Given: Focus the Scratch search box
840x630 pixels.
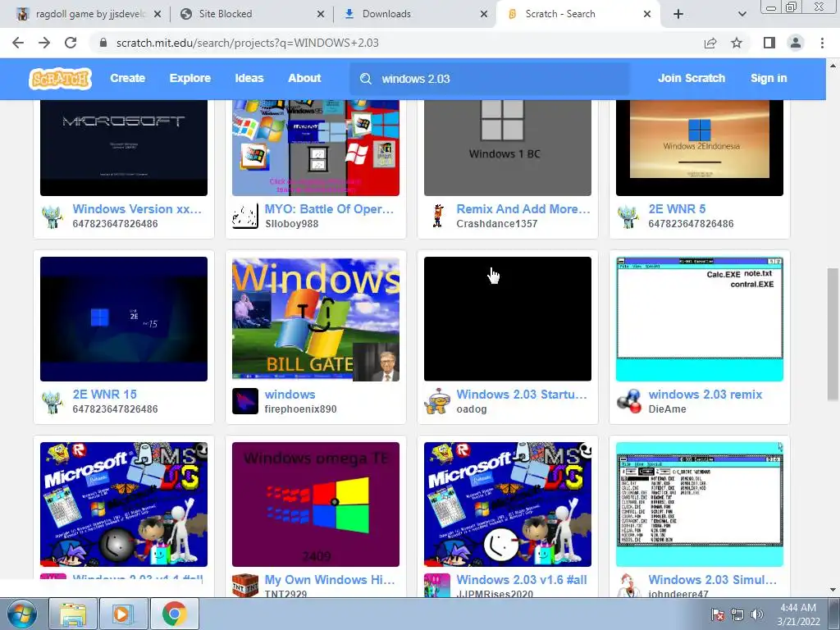Looking at the screenshot, I should 489,79.
